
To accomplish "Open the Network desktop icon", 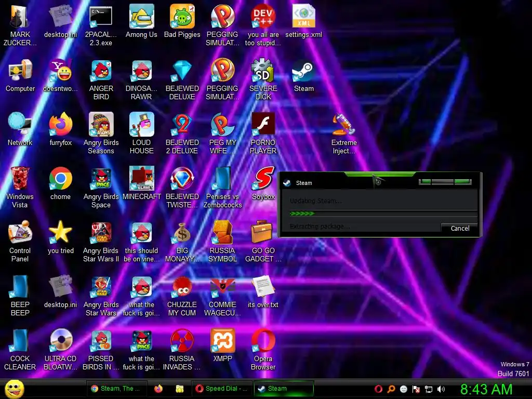I will pos(20,129).
